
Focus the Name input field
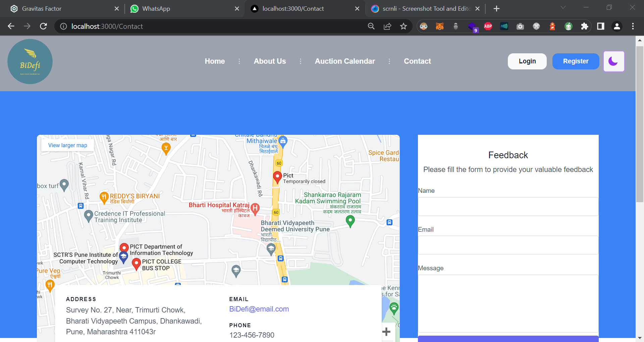(508, 207)
